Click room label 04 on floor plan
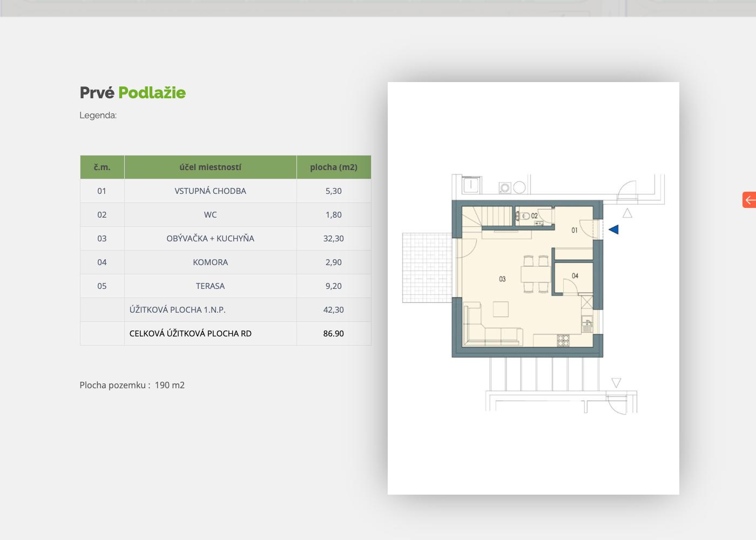 [x=575, y=276]
